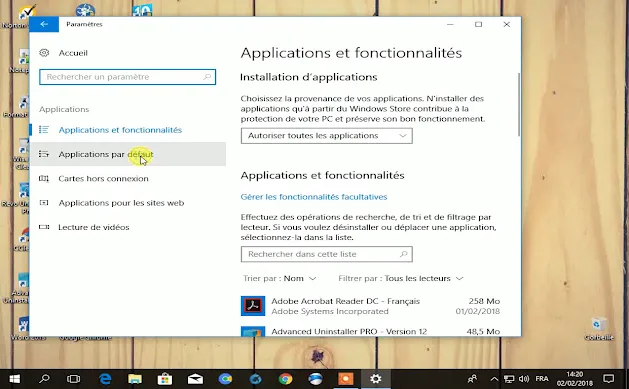This screenshot has width=629, height=389.
Task: Open the volume control in system tray
Action: click(523, 379)
